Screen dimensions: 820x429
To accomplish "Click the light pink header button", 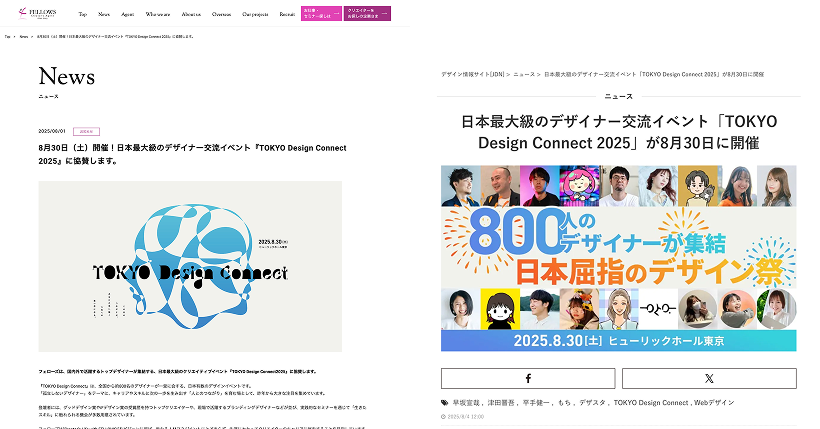I will point(321,14).
